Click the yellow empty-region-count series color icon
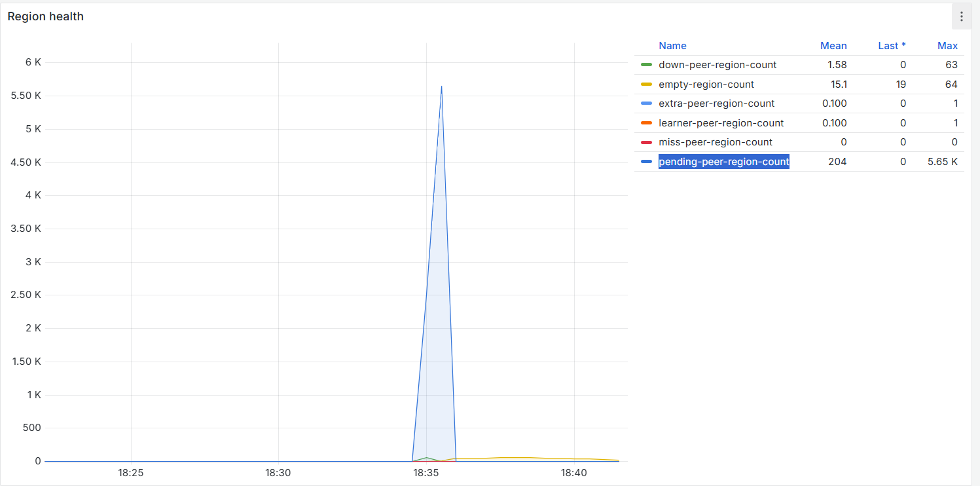This screenshot has height=486, width=980. [x=646, y=84]
